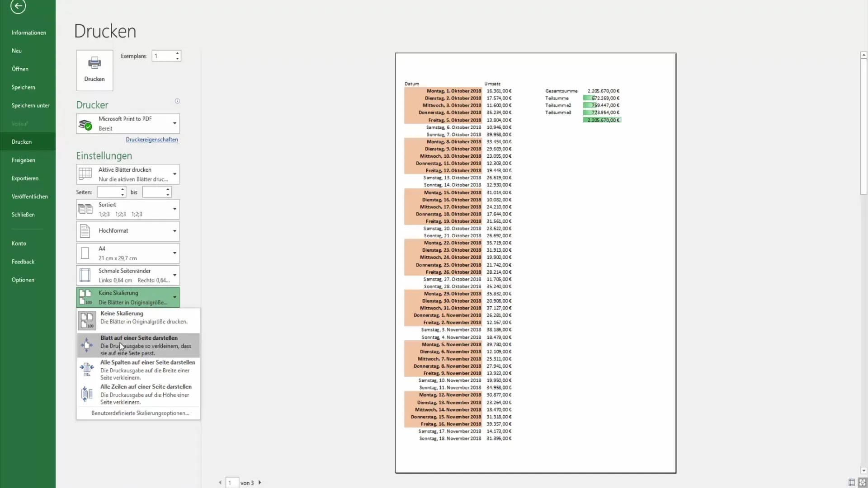Select Drucken tab in the sidebar
868x488 pixels.
click(x=28, y=142)
